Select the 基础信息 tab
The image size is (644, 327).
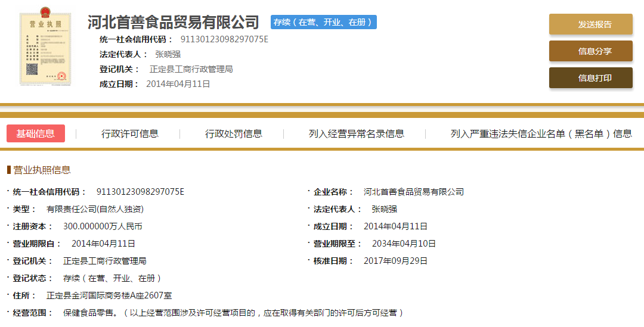36,133
